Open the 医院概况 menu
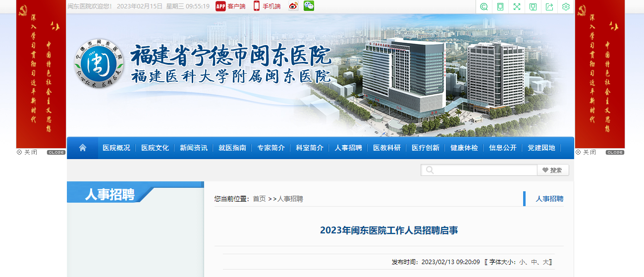This screenshot has width=644, height=277. (x=116, y=148)
